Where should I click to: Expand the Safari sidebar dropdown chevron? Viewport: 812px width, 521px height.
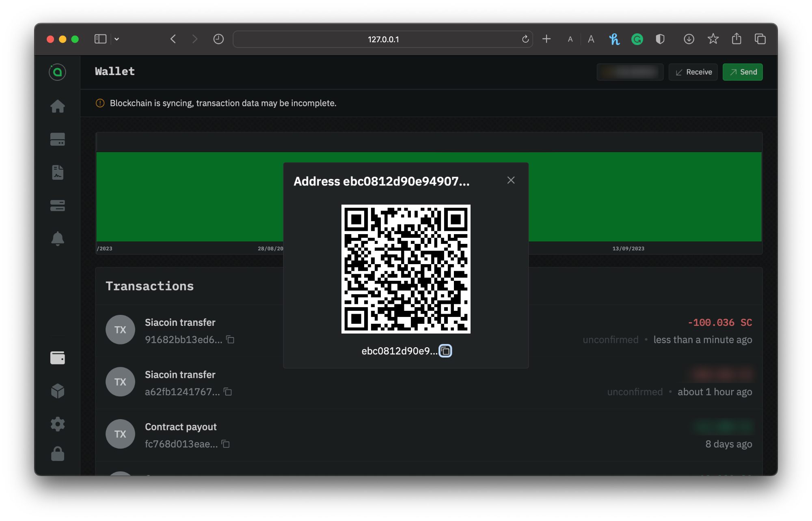pyautogui.click(x=117, y=39)
